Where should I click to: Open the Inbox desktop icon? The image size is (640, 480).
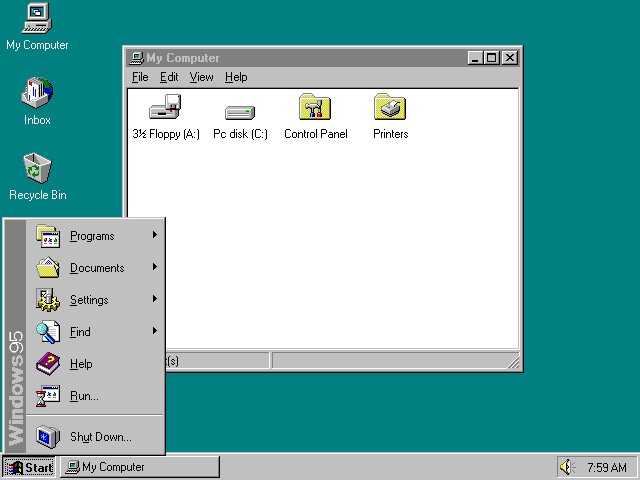[37, 94]
